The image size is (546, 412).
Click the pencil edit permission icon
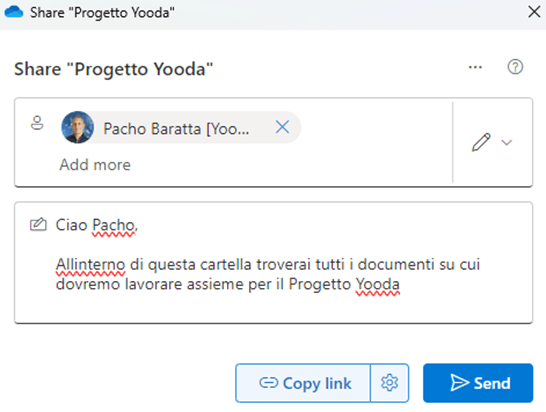pyautogui.click(x=481, y=142)
